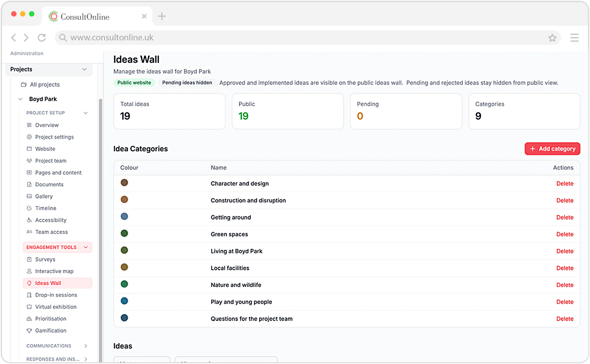
Task: Open the Interactive map tool
Action: click(x=54, y=271)
